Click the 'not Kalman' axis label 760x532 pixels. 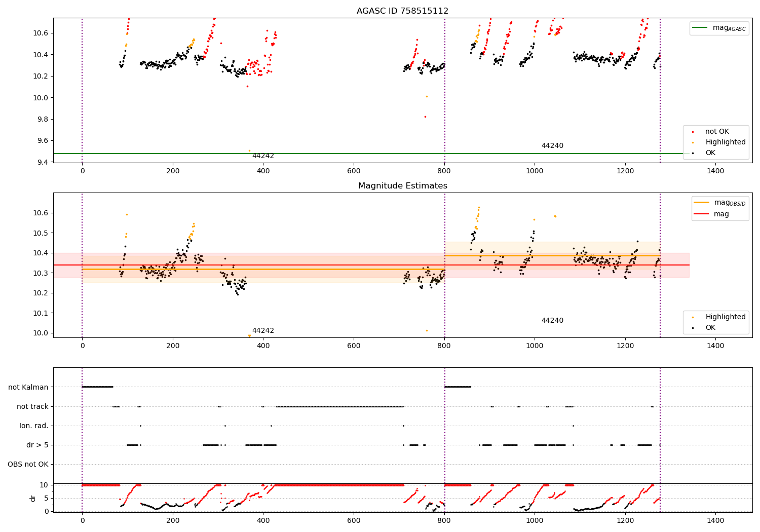click(x=28, y=387)
